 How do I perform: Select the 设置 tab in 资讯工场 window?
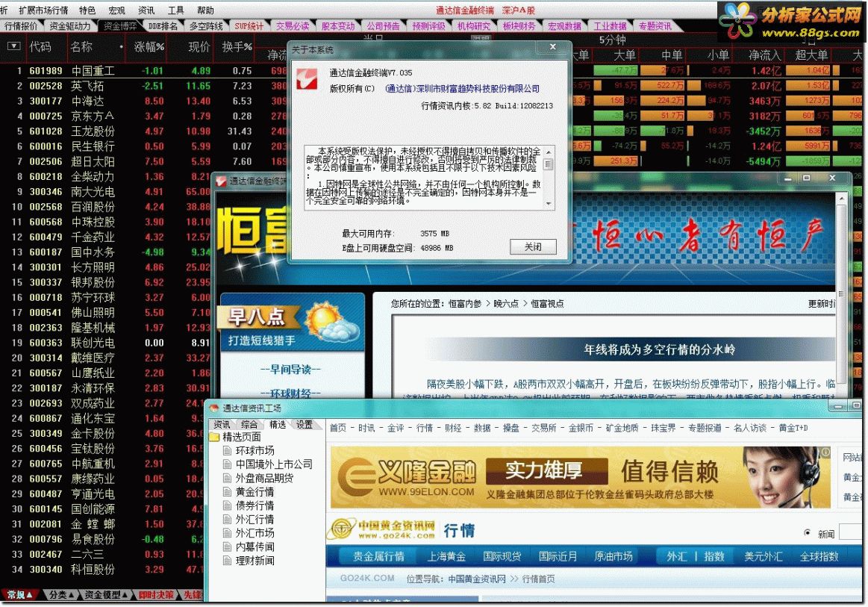pyautogui.click(x=304, y=424)
